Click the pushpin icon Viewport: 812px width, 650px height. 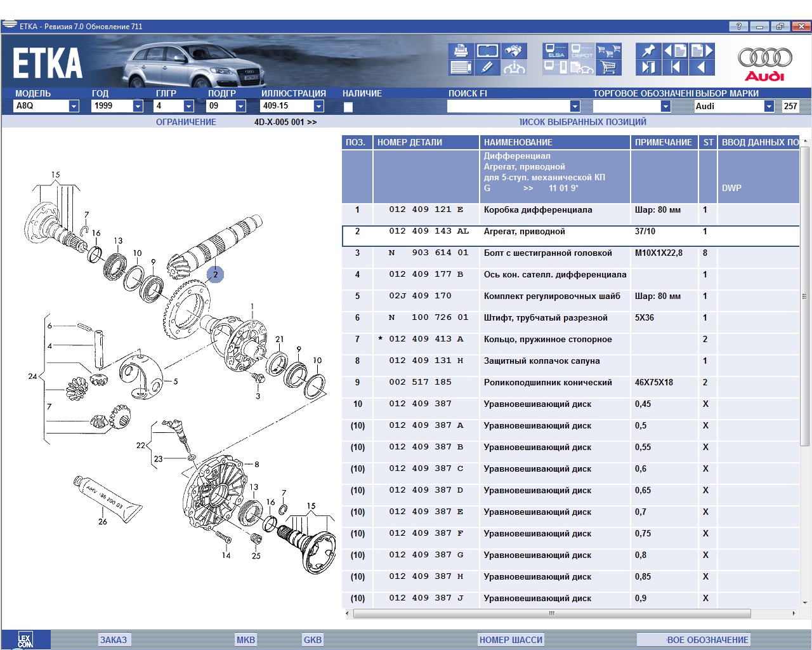648,51
